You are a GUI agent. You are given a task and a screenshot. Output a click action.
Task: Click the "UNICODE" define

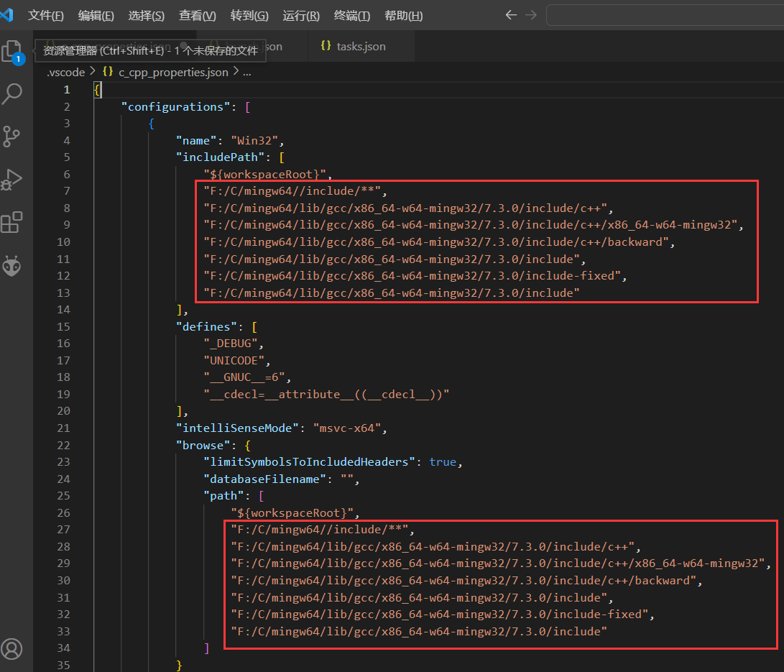(x=234, y=361)
